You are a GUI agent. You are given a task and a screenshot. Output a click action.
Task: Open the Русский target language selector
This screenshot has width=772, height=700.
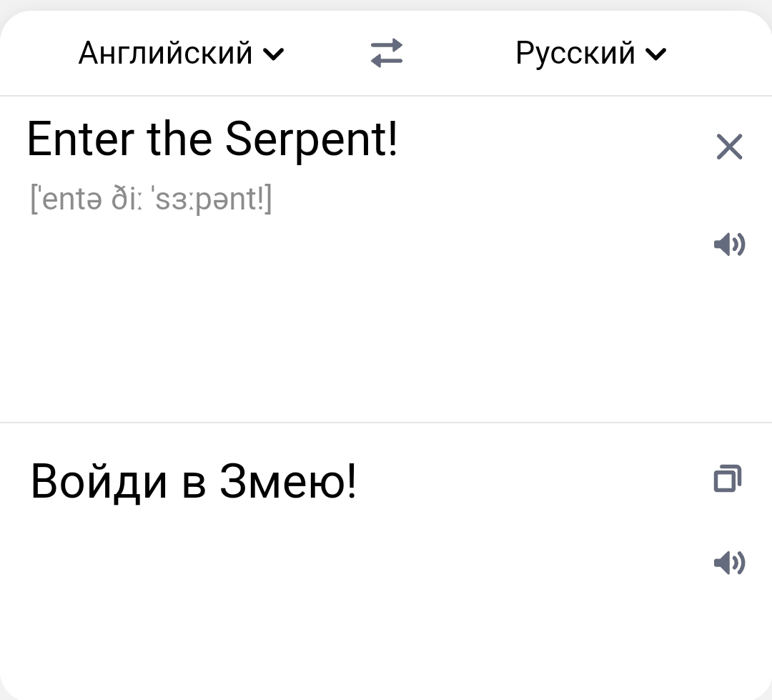(591, 53)
